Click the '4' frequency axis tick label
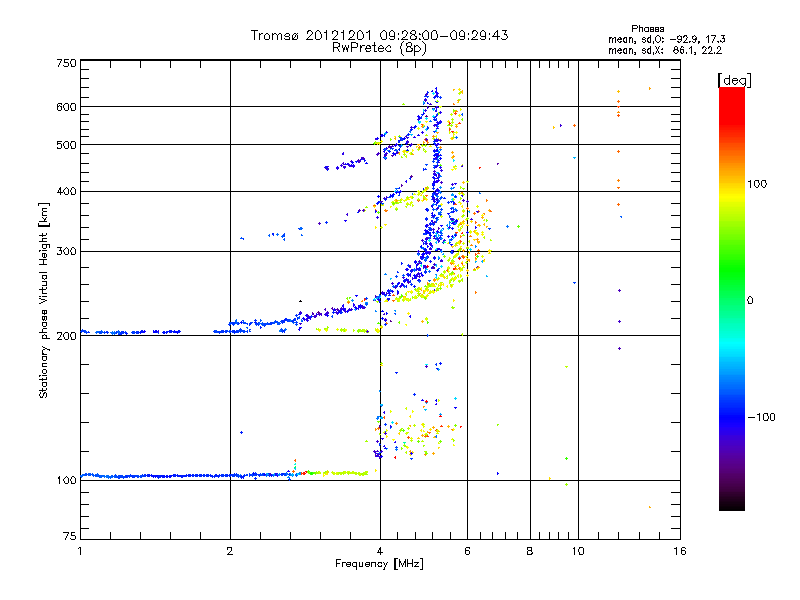The width and height of the screenshot is (800, 600). (x=380, y=551)
